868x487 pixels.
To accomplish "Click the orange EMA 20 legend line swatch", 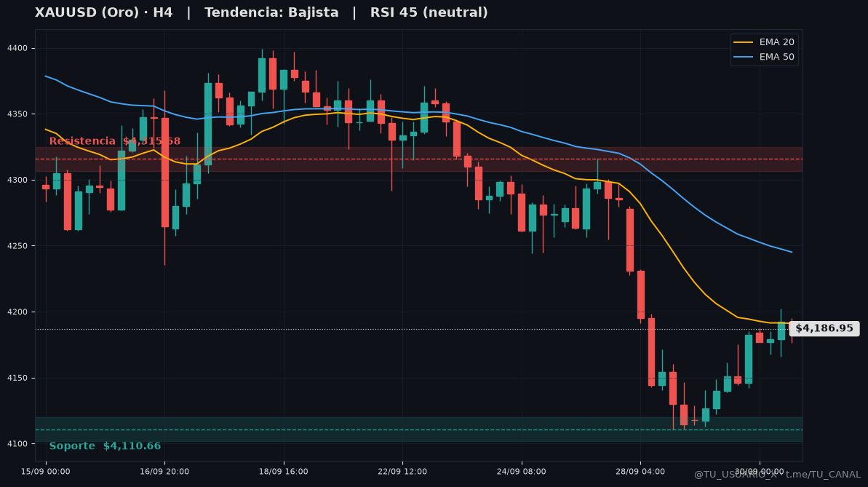I will [743, 42].
